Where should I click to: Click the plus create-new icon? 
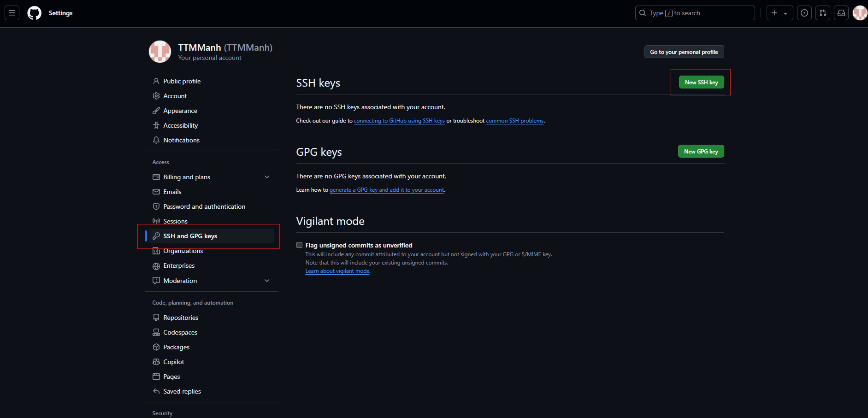coord(774,13)
